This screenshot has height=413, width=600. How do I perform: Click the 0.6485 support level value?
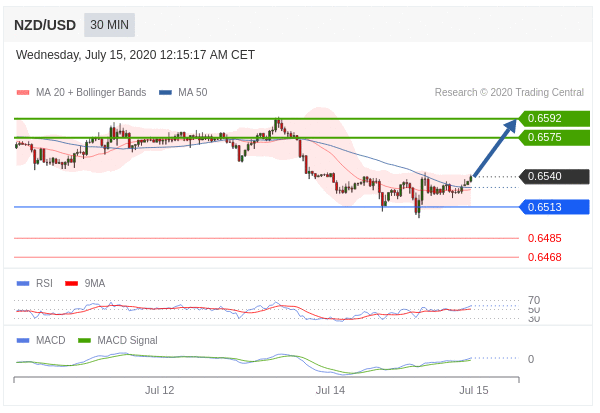pyautogui.click(x=545, y=238)
